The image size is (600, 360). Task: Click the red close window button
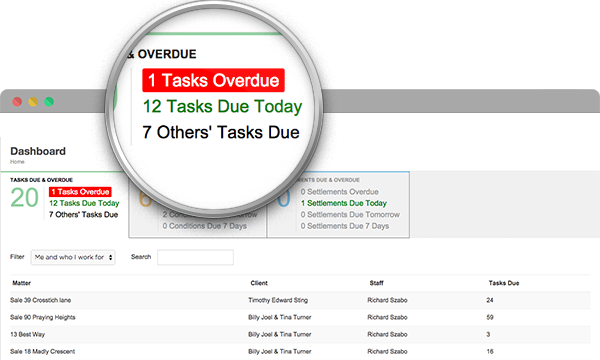[x=17, y=102]
